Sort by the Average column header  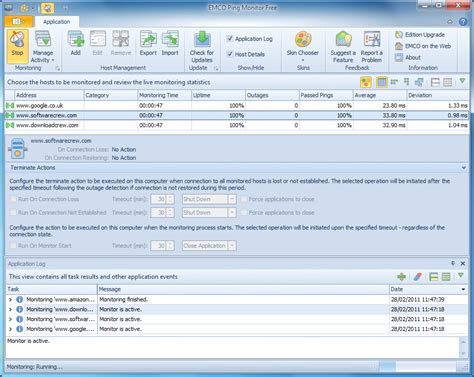click(380, 95)
